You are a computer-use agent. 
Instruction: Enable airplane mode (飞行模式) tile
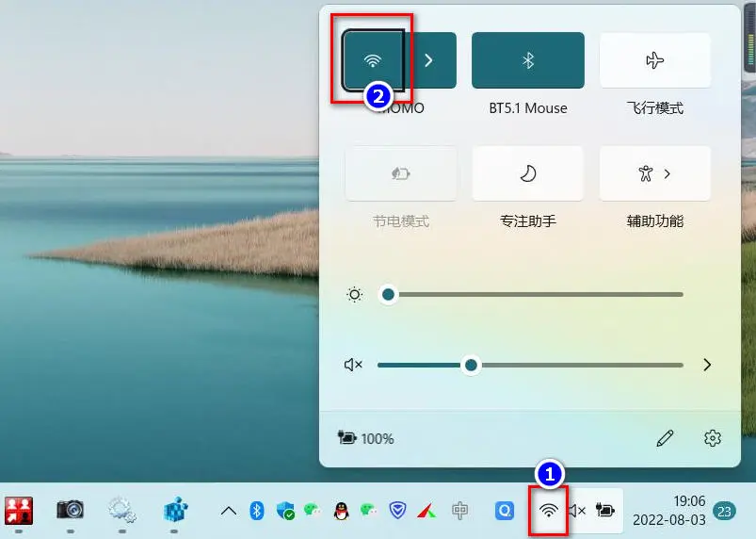pyautogui.click(x=654, y=60)
